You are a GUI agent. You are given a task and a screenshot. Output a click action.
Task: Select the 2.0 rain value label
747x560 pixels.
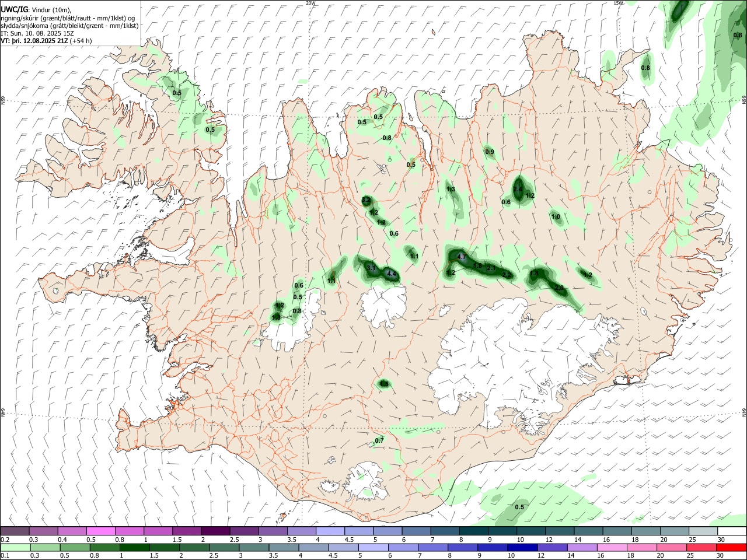559,288
